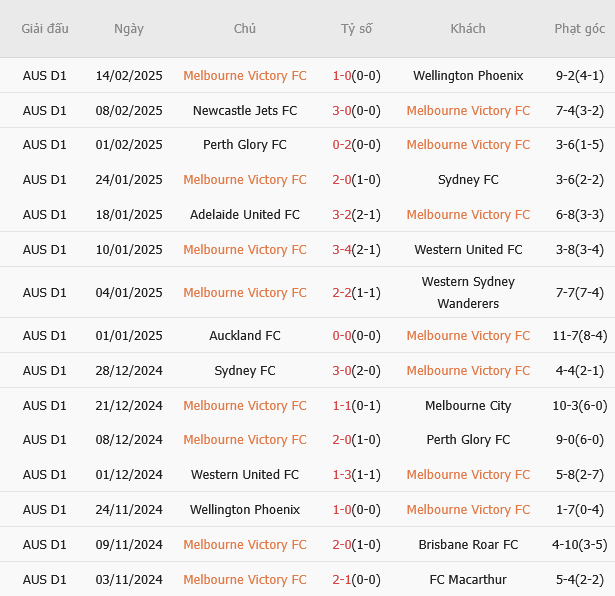Click date 28/12/2024
Viewport: 615px width, 596px height.
129,371
